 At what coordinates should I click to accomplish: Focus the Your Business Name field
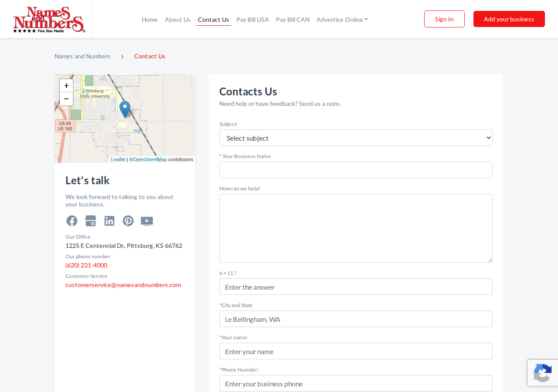coord(356,170)
